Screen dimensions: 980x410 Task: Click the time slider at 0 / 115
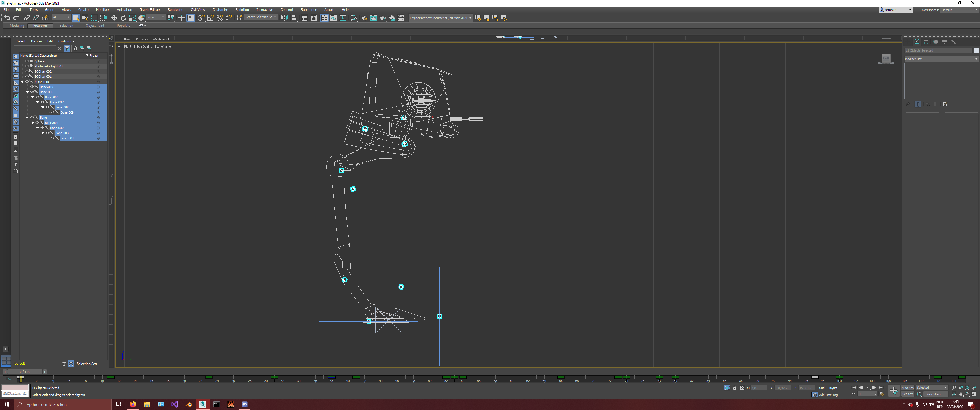tap(24, 372)
